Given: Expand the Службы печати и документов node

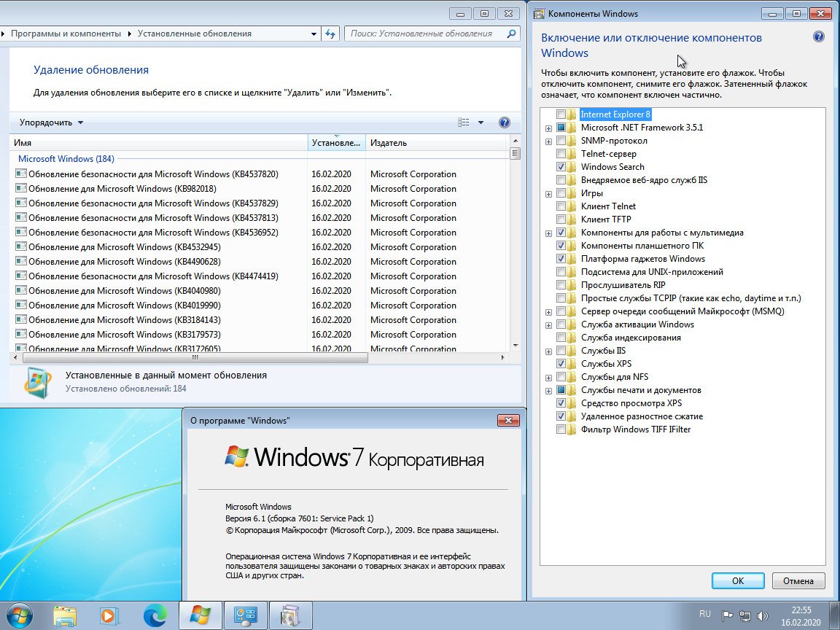Looking at the screenshot, I should point(548,391).
